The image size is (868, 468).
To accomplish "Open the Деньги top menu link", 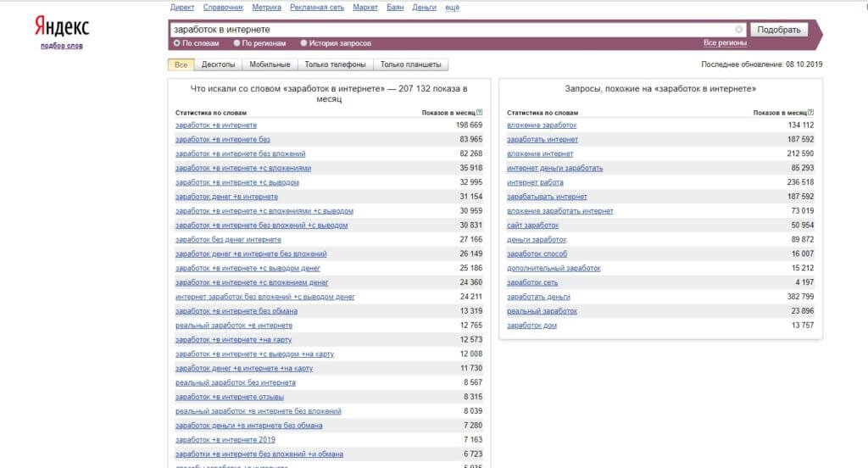I will click(424, 7).
